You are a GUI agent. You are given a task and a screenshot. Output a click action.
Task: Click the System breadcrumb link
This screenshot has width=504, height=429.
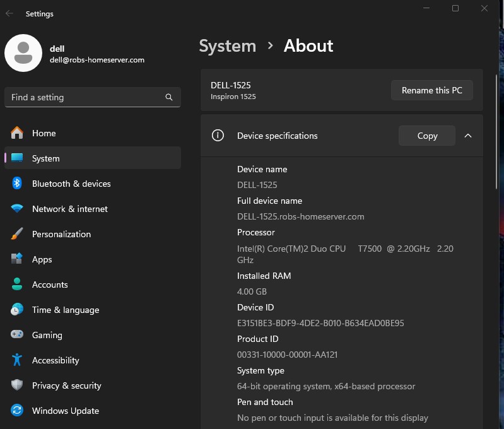point(227,46)
